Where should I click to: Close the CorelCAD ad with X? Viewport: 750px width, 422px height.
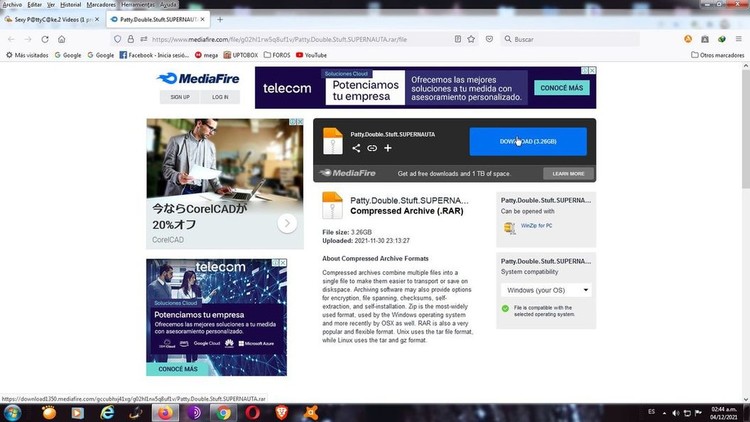tap(300, 122)
